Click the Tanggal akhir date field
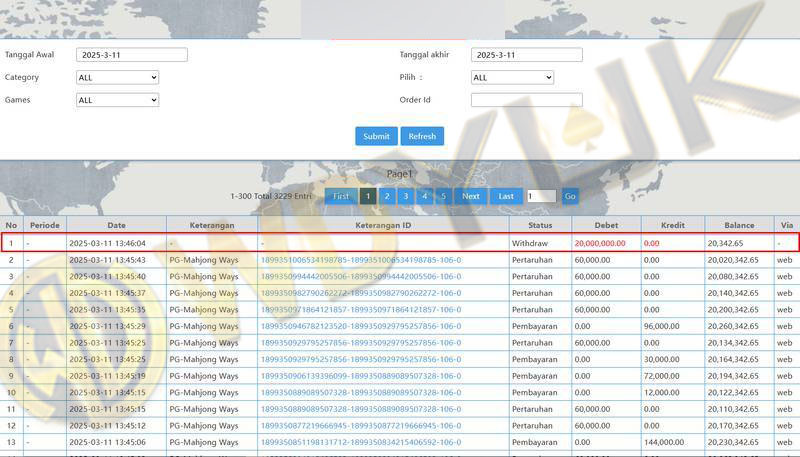This screenshot has width=800, height=457. click(527, 55)
